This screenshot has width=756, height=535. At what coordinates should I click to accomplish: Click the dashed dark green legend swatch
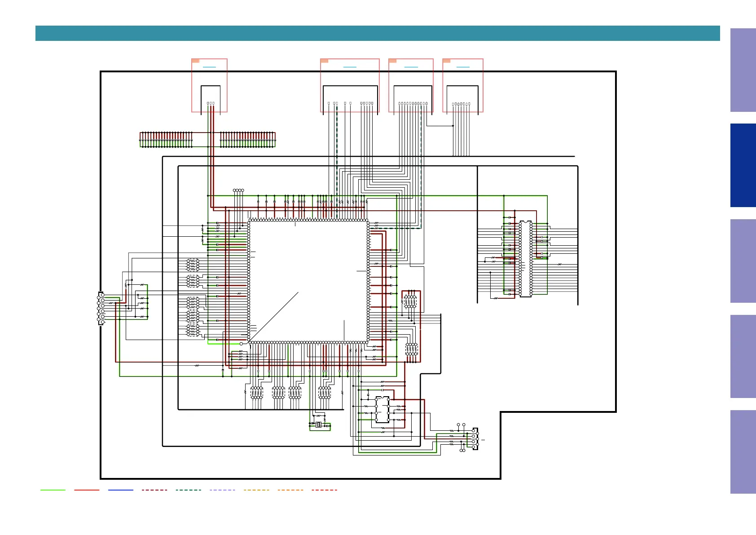(189, 490)
